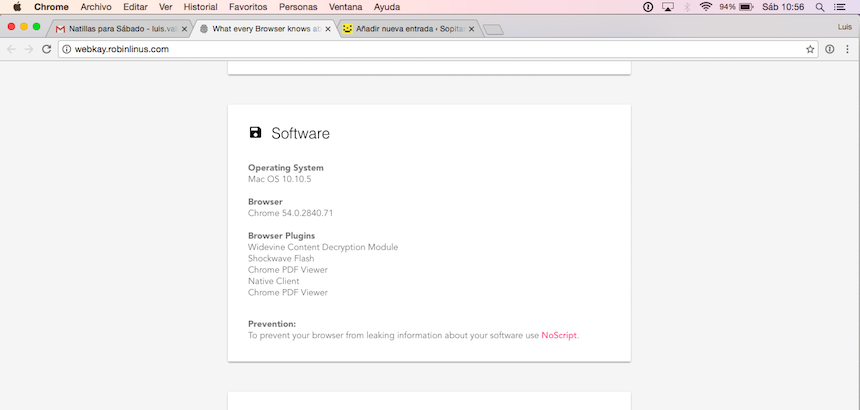This screenshot has width=860, height=410.
Task: Open the Historial menu
Action: coord(200,7)
